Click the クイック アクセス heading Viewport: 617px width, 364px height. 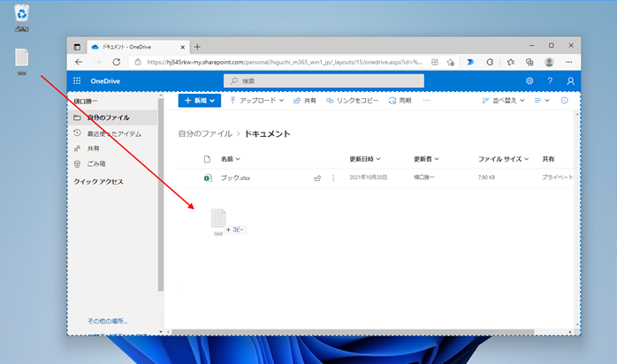98,182
